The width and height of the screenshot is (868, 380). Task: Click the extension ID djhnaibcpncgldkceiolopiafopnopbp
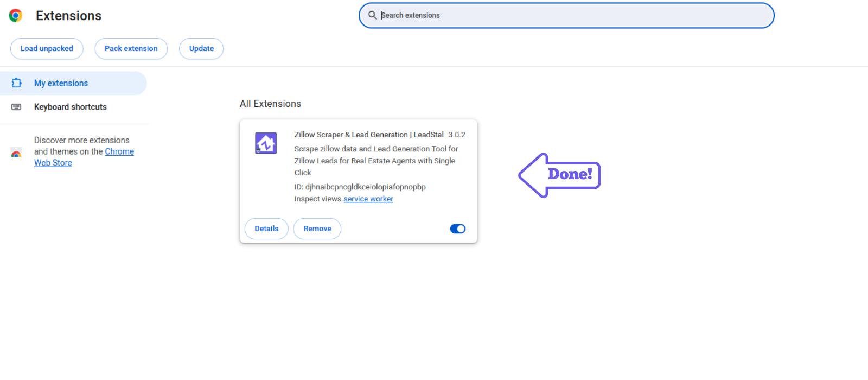pos(360,187)
